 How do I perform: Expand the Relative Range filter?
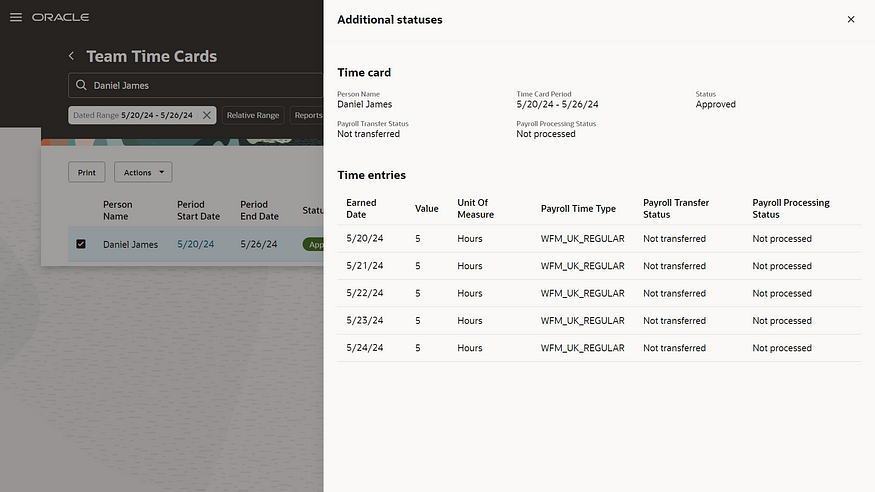tap(253, 115)
